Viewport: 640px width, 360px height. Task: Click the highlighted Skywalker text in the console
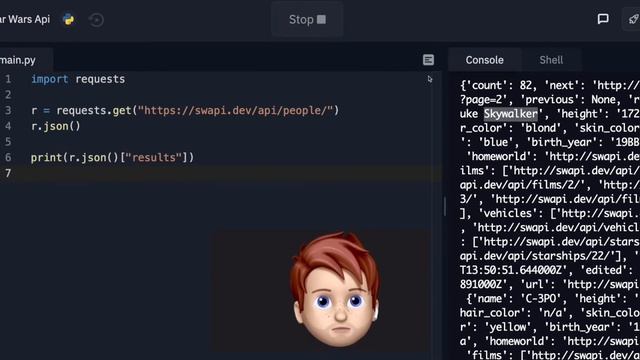click(511, 114)
